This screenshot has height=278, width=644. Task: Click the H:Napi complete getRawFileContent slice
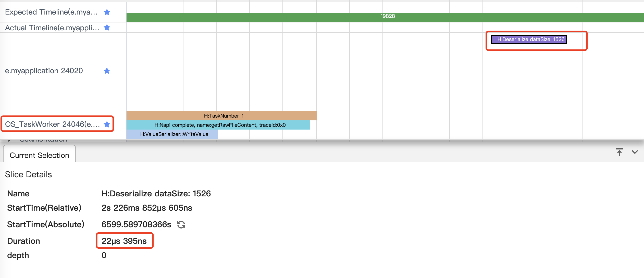tap(218, 125)
